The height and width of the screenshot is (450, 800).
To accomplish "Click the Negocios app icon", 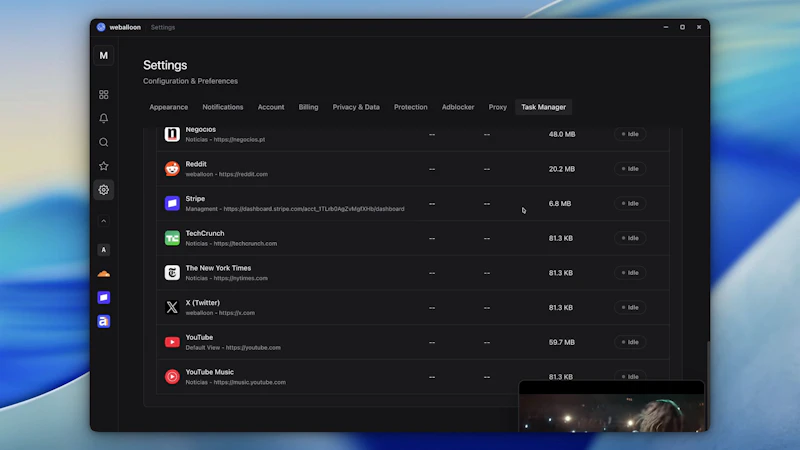I will [172, 134].
